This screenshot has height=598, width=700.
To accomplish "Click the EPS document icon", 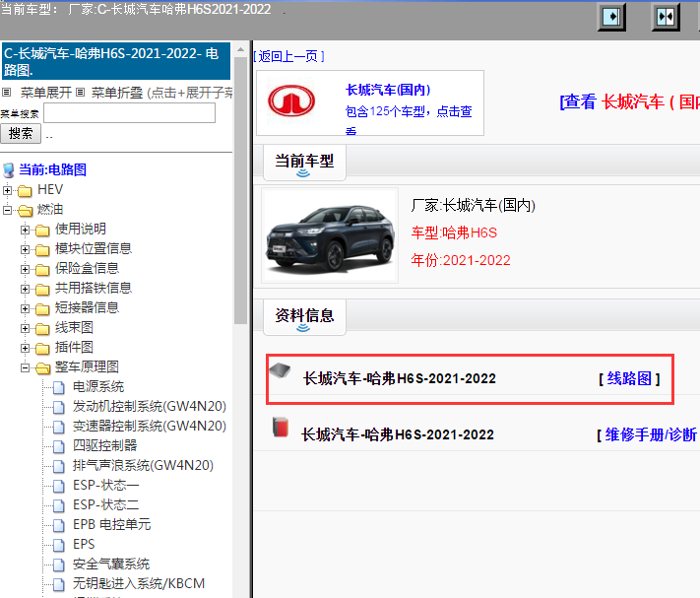I will click(58, 546).
